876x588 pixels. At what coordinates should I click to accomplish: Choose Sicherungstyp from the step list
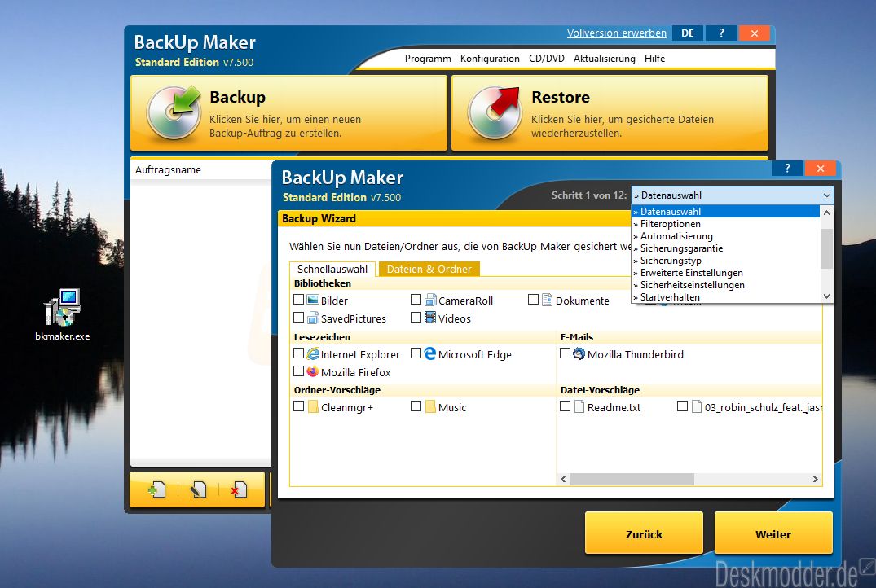coord(725,261)
